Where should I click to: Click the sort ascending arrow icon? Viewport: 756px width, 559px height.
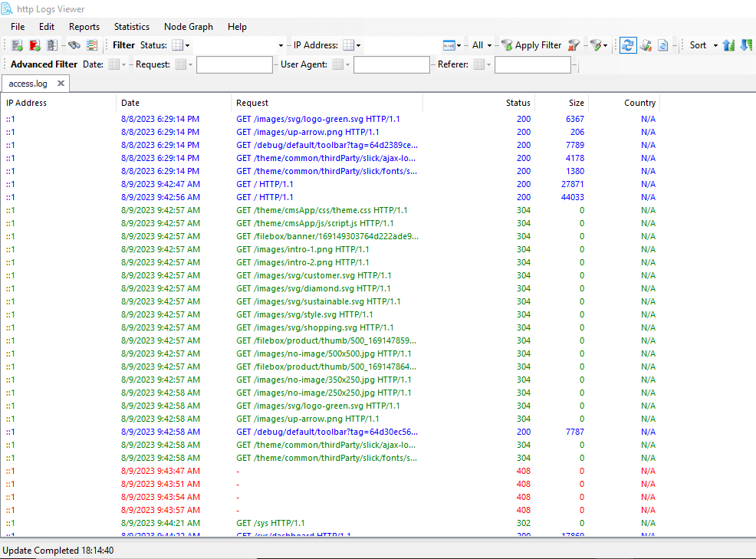[729, 45]
